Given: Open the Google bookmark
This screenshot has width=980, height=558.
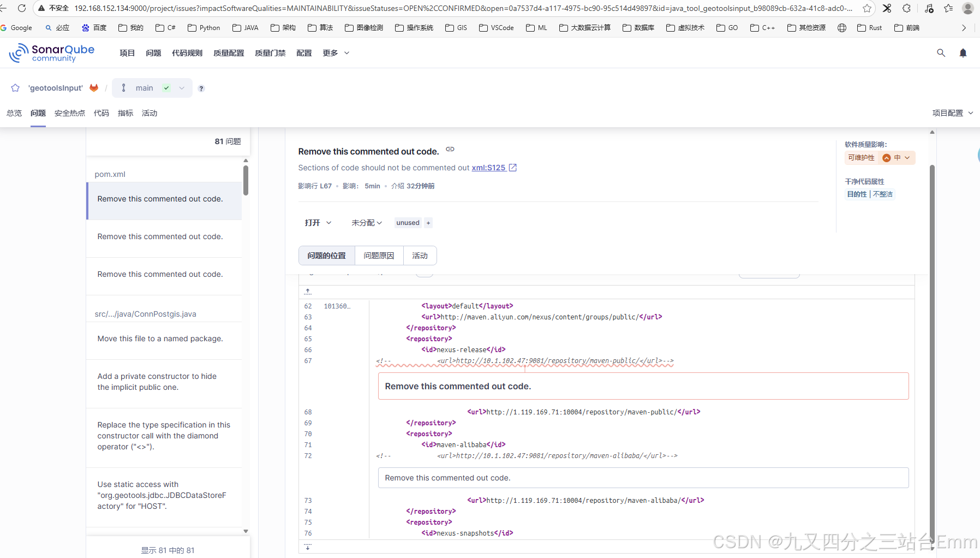Looking at the screenshot, I should coord(16,28).
